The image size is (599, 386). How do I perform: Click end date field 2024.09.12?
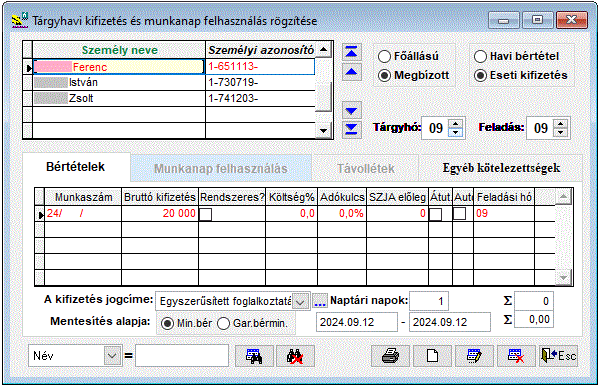coord(450,322)
